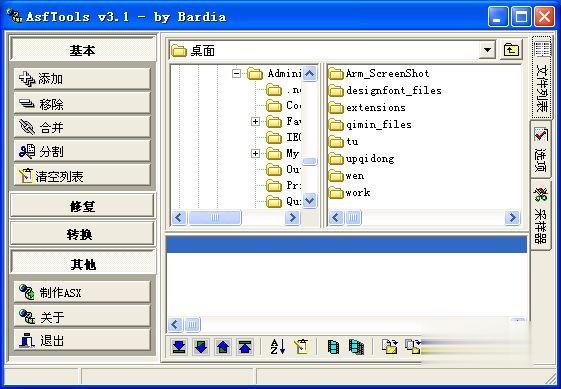Image resolution: width=561 pixels, height=389 pixels.
Task: Select the designfont_files folder
Action: [385, 91]
